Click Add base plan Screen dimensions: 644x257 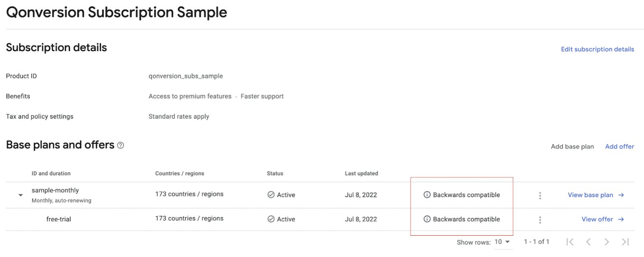[x=572, y=146]
